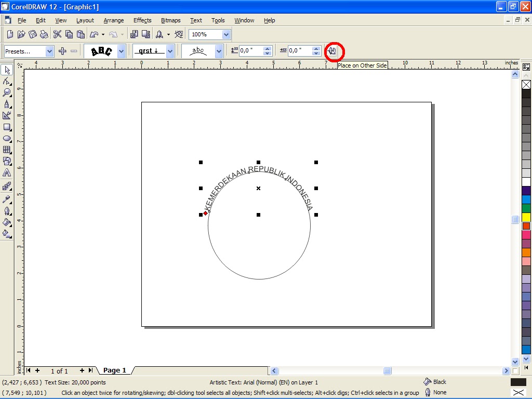Image resolution: width=532 pixels, height=399 pixels.
Task: Select the Ellipse tool
Action: [x=7, y=138]
